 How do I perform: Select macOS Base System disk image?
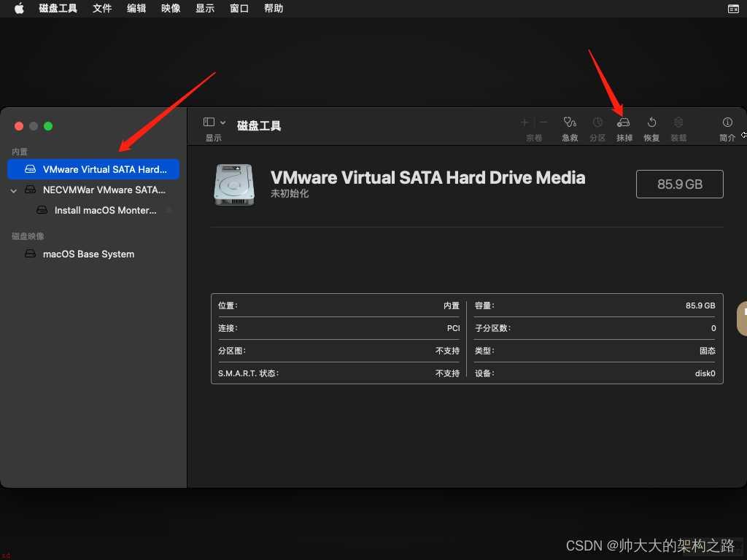tap(93, 254)
